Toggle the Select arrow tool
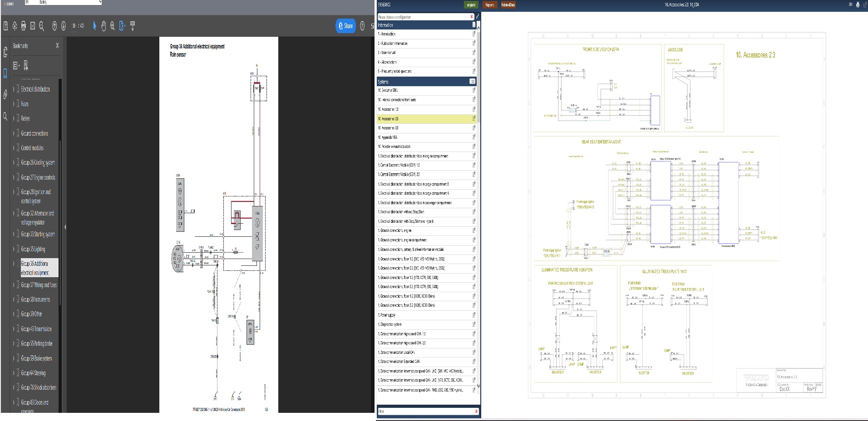Screen dimensions: 868x421 pos(94,26)
